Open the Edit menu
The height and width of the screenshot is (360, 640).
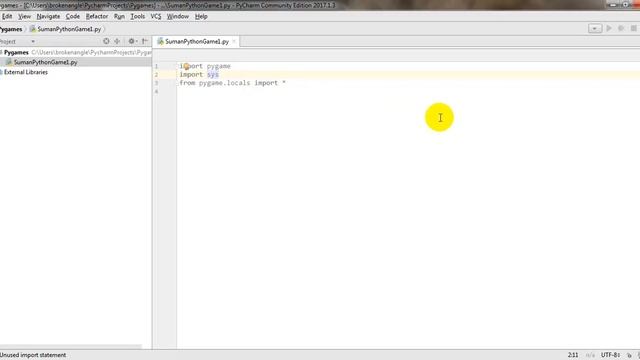click(x=7, y=16)
